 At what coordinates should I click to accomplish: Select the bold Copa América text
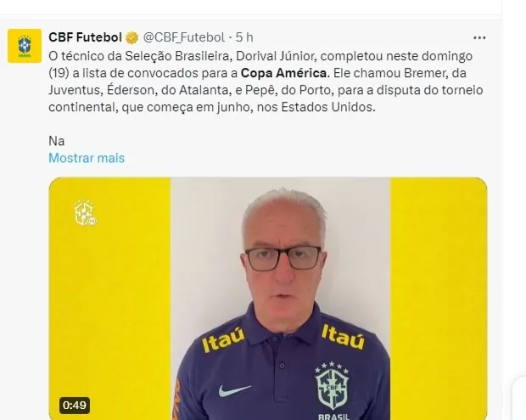click(284, 73)
